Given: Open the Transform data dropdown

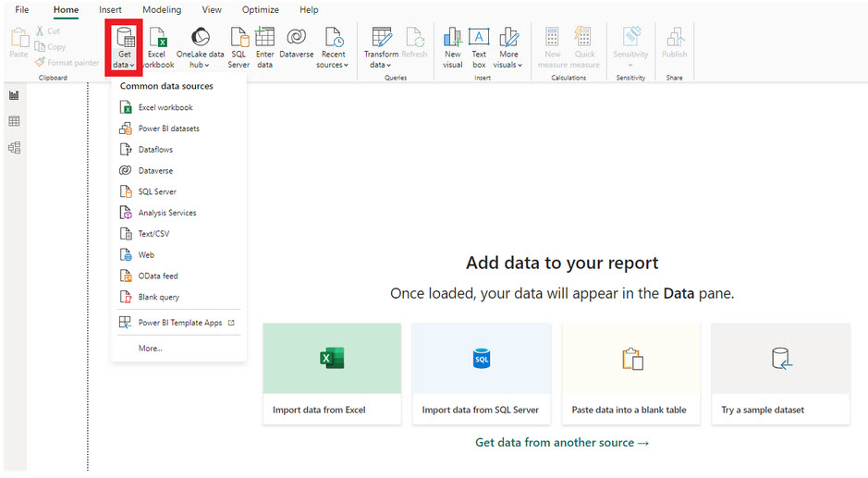Looking at the screenshot, I should [x=381, y=48].
